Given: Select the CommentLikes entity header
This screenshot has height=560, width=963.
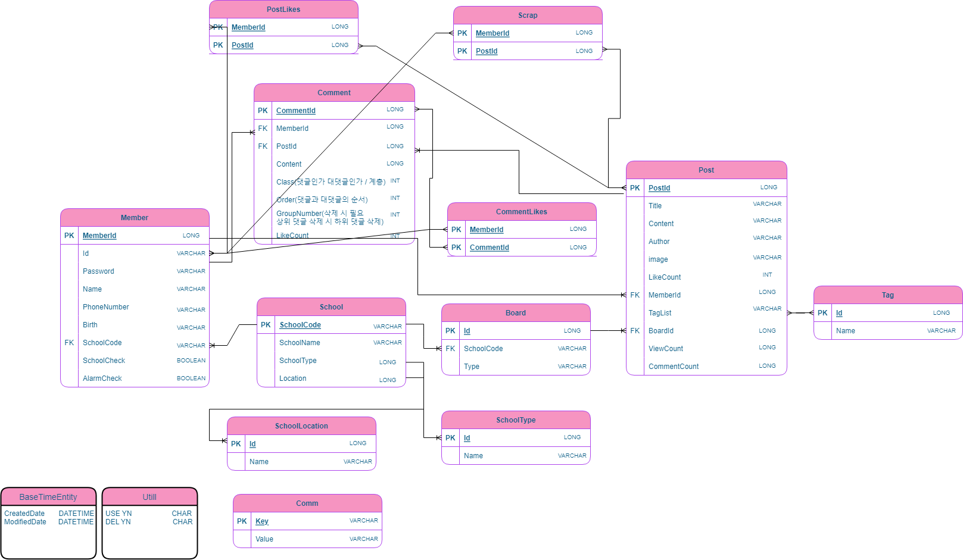Looking at the screenshot, I should coord(521,211).
